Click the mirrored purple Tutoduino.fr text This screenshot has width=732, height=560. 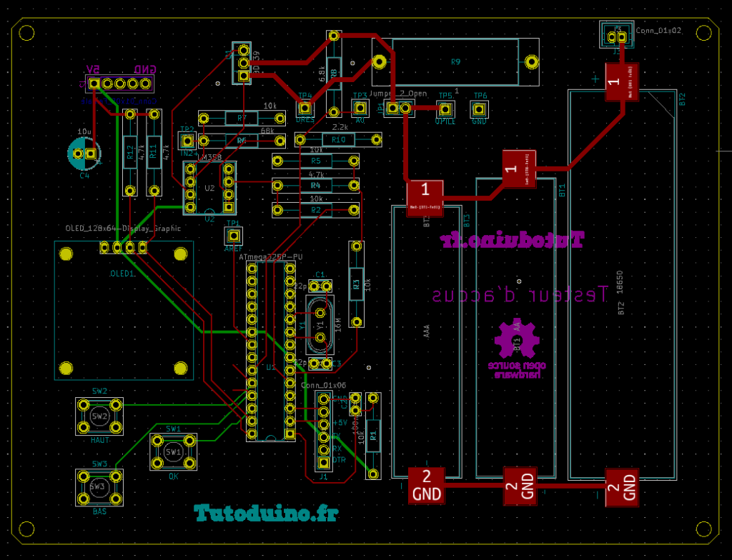click(512, 239)
